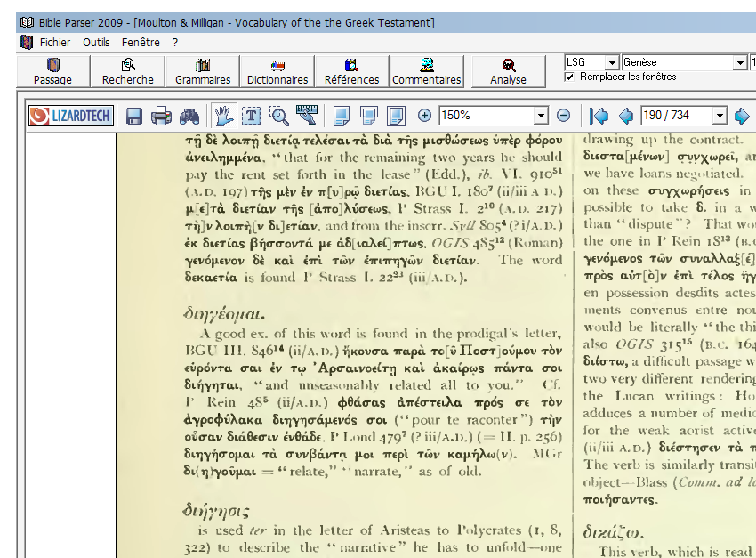Print the current page with the printer icon

pyautogui.click(x=161, y=117)
